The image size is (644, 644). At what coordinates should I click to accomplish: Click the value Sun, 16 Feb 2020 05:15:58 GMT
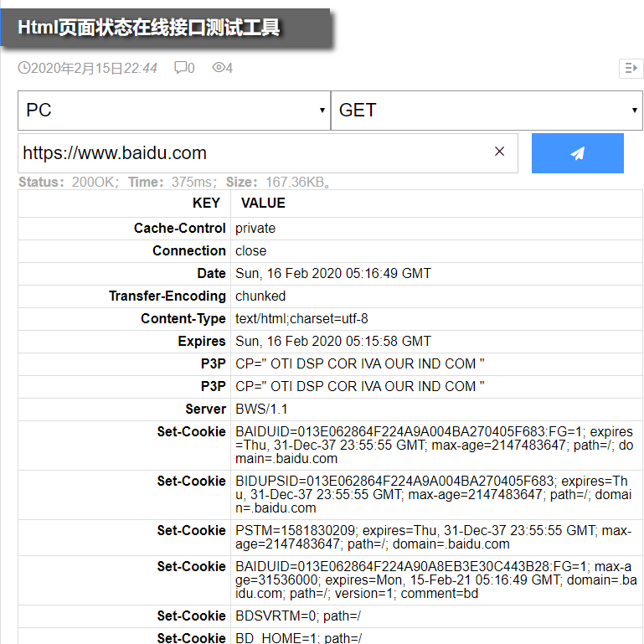333,342
